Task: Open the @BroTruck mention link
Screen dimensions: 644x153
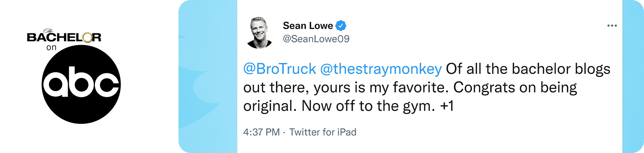Action: 279,69
